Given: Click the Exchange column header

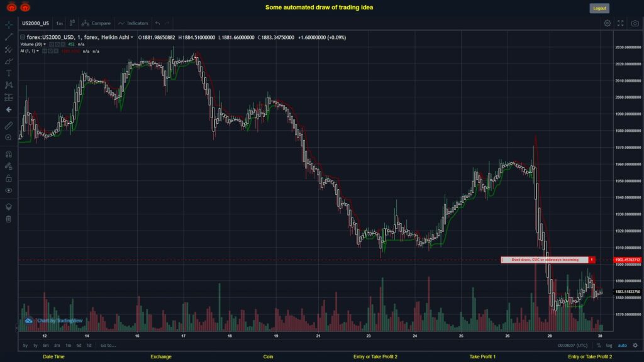Looking at the screenshot, I should coord(161,357).
